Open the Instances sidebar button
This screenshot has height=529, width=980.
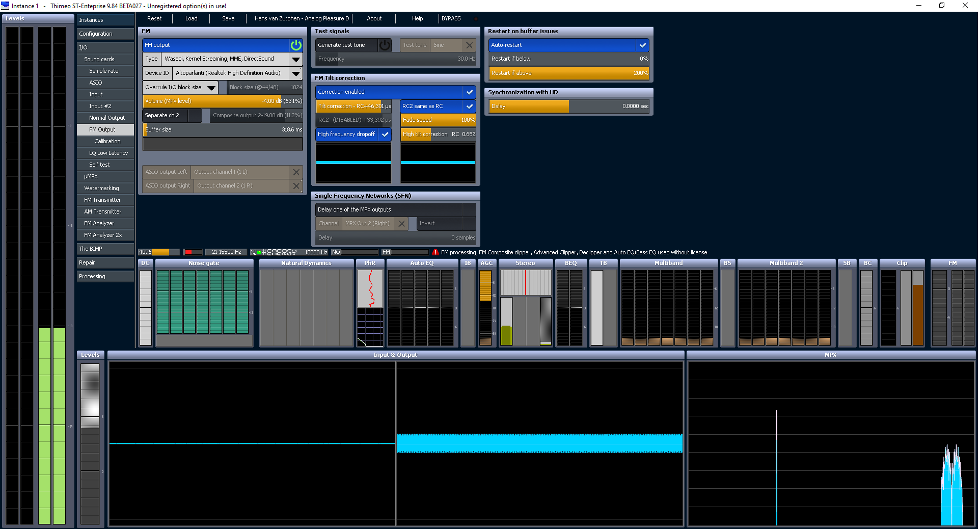105,20
